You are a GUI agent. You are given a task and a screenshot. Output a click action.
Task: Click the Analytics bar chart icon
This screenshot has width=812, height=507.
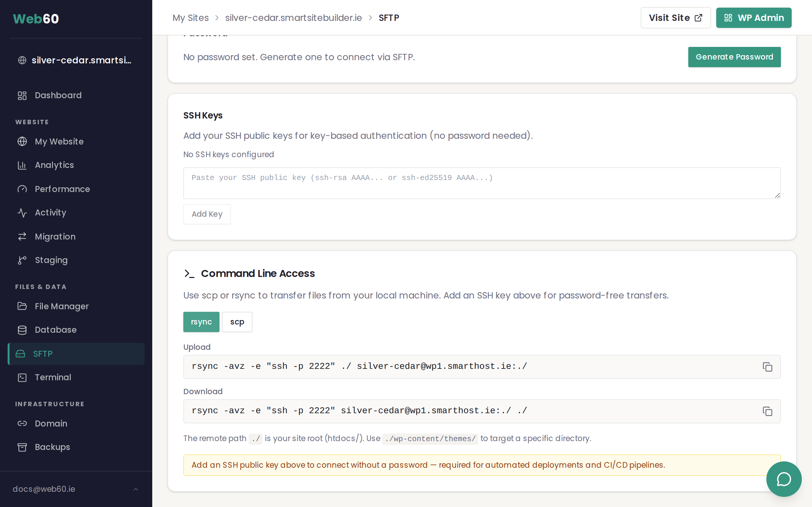22,165
